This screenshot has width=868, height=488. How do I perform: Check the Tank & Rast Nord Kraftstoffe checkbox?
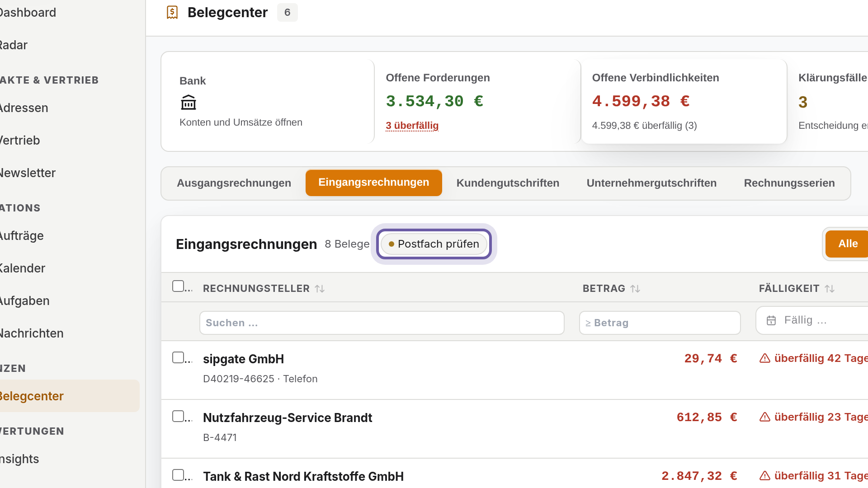click(178, 475)
